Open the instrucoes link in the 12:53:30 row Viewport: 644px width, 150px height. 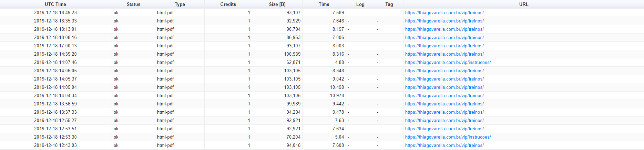click(448, 137)
